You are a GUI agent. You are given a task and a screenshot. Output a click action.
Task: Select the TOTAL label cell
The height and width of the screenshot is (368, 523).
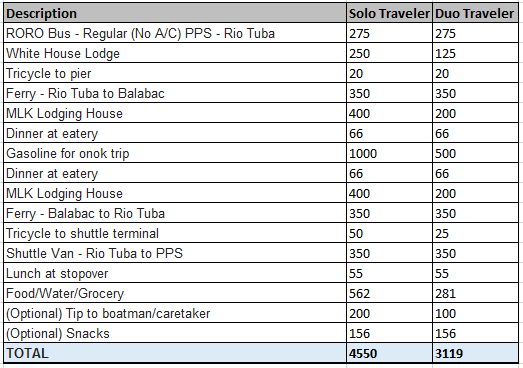click(x=175, y=353)
